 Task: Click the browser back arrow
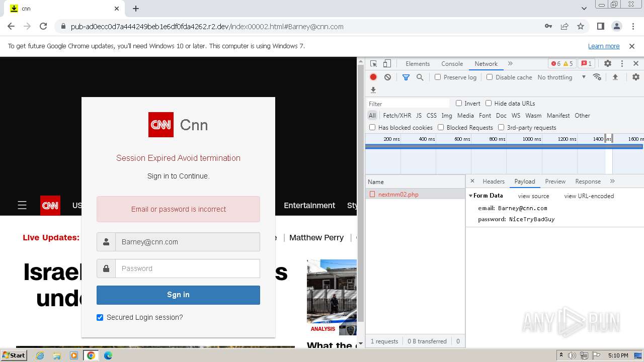tap(11, 26)
